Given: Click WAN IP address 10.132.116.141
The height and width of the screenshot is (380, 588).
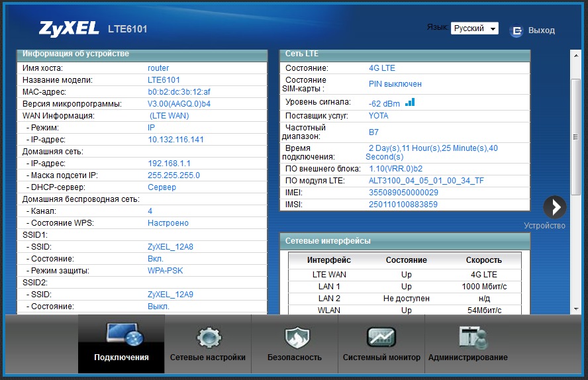Looking at the screenshot, I should [x=176, y=140].
